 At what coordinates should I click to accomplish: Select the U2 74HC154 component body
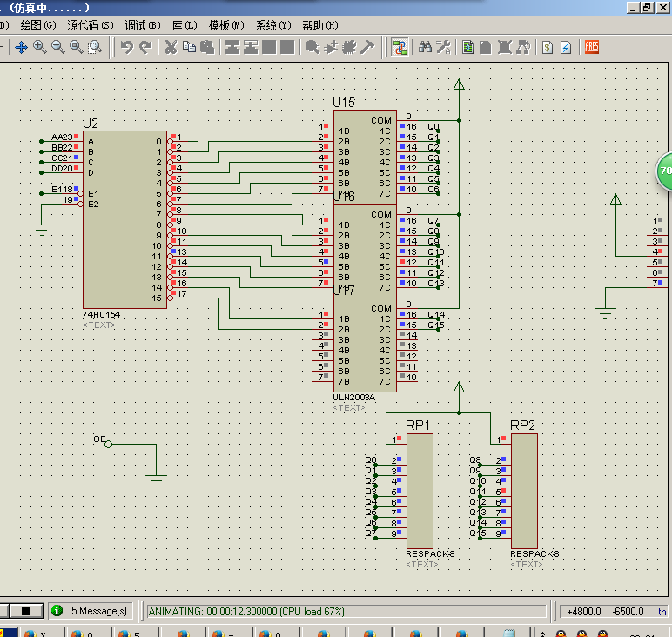[x=124, y=219]
